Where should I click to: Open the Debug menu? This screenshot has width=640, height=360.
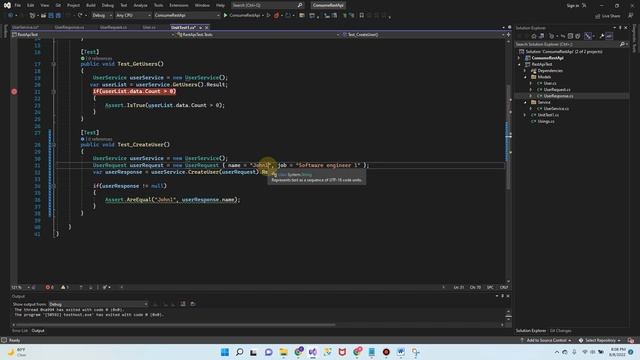click(108, 5)
